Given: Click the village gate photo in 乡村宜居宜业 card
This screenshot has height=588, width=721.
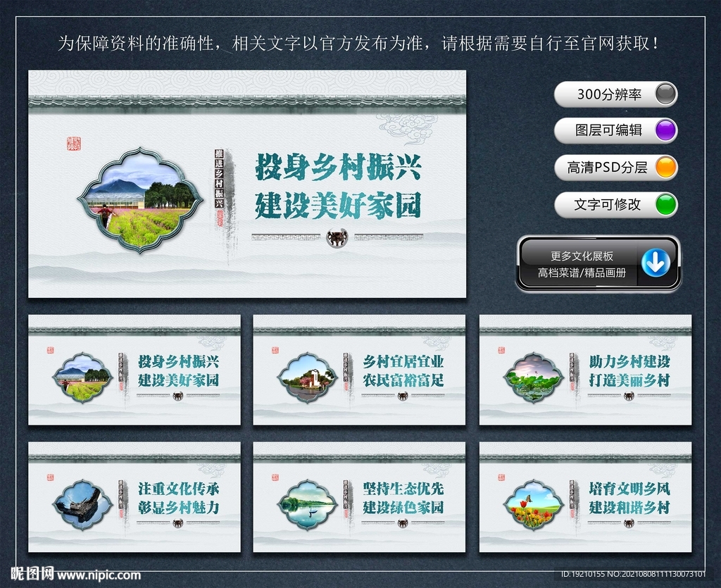Looking at the screenshot, I should (x=308, y=377).
